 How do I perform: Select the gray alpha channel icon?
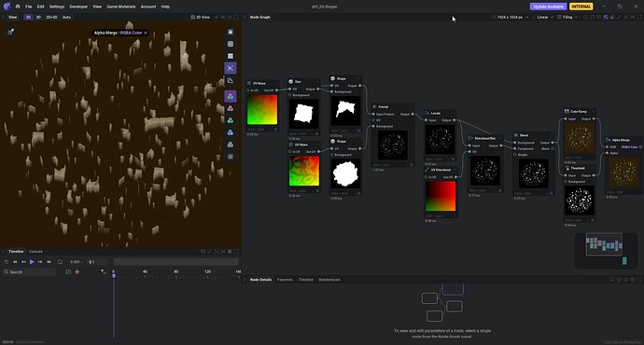click(x=231, y=145)
